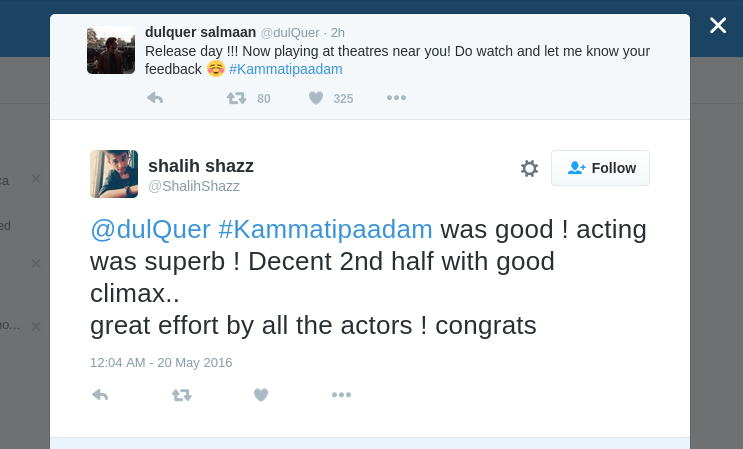The height and width of the screenshot is (449, 743).
Task: Open #Kammatipaadam hashtag in shalih's reply
Action: [325, 229]
